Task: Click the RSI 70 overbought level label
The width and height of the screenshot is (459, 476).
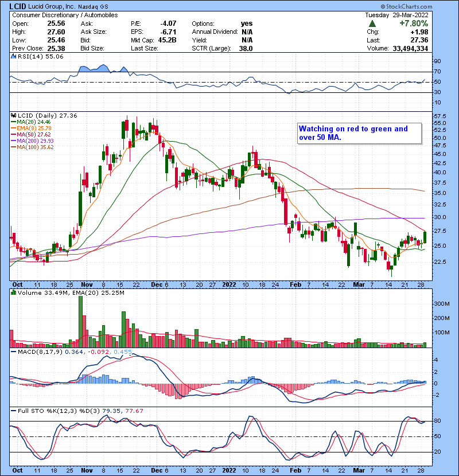Action: click(x=437, y=72)
